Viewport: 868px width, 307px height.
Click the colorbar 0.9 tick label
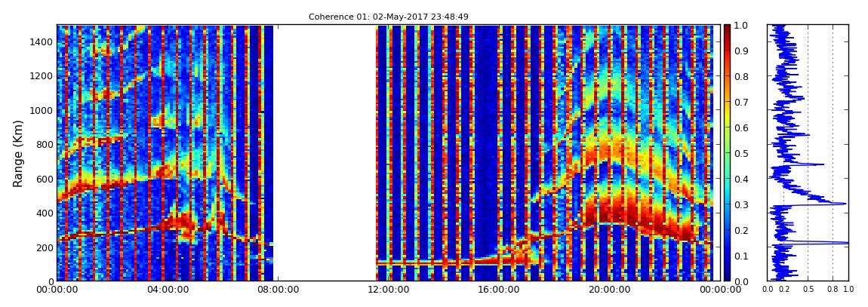tap(743, 51)
